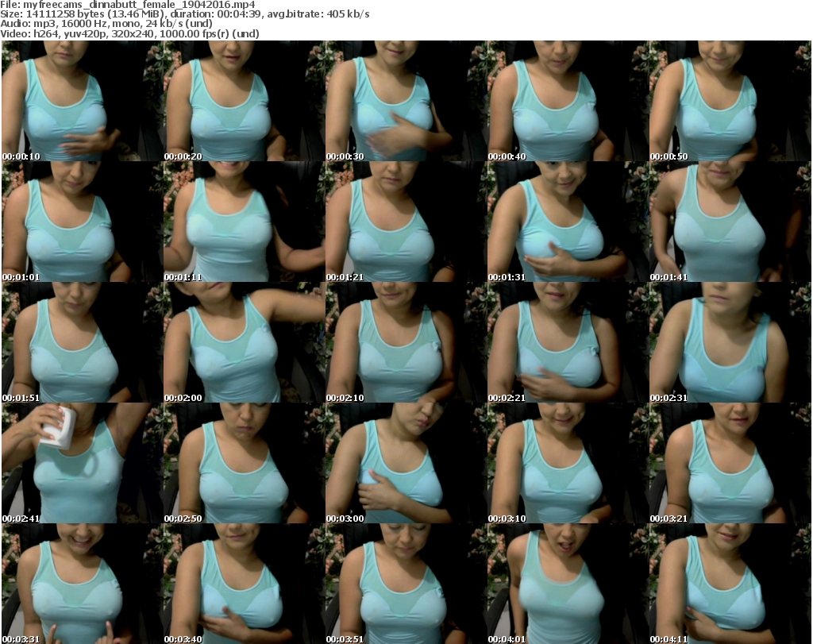Pick the thumbnail stamped 00:03:00
Viewport: 813px width, 644px height.
(x=406, y=463)
